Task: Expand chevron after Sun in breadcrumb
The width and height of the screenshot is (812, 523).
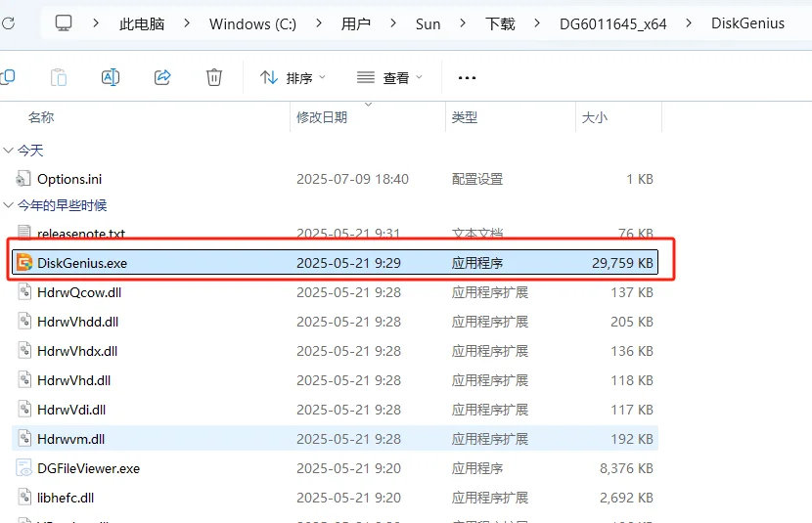Action: 463,23
